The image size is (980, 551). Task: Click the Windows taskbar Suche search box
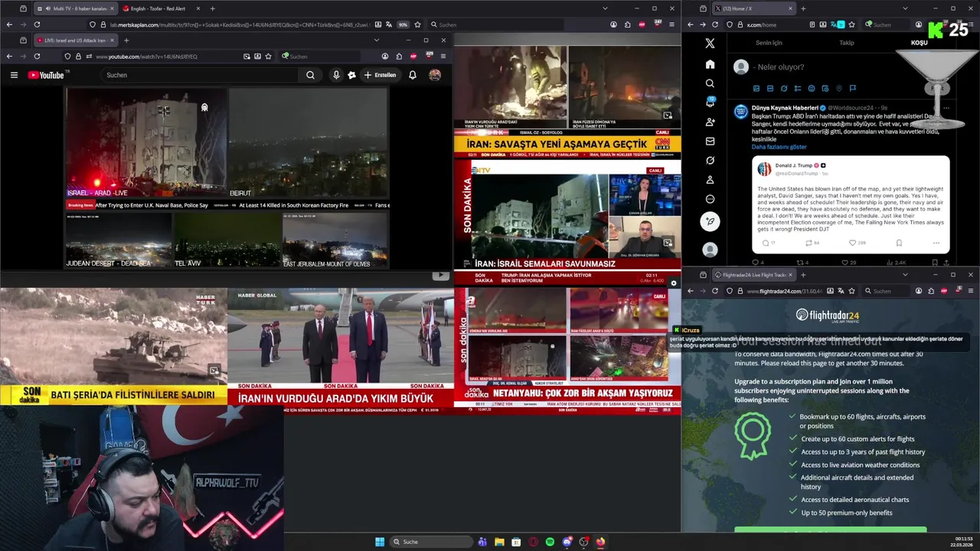coord(431,542)
